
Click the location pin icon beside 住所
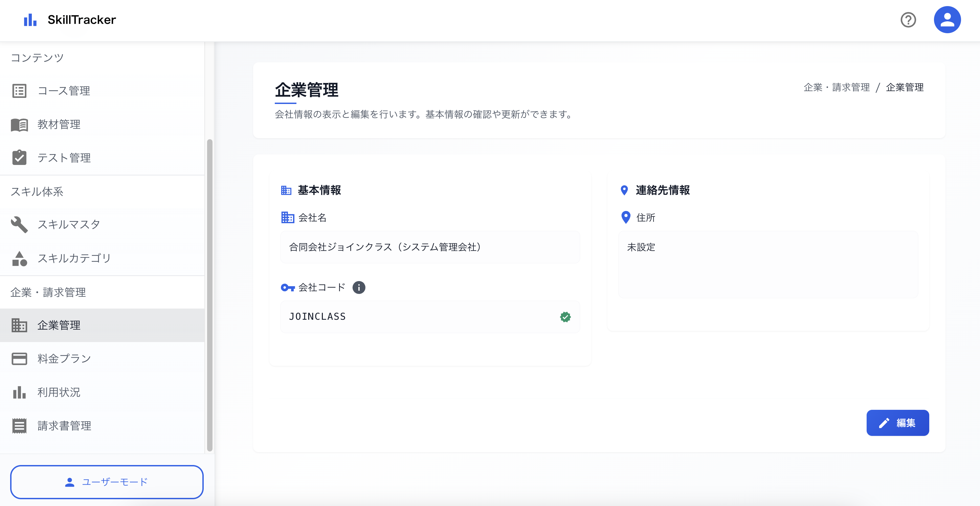[625, 217]
